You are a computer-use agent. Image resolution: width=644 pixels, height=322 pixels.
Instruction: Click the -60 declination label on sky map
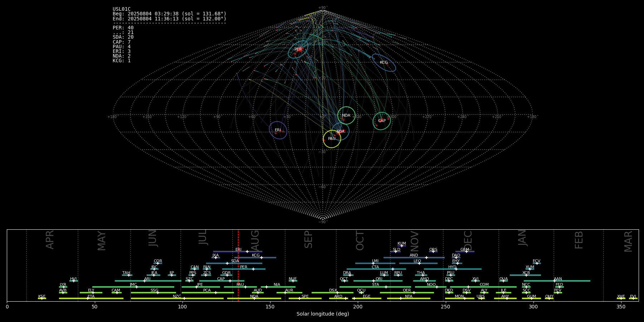point(323,187)
